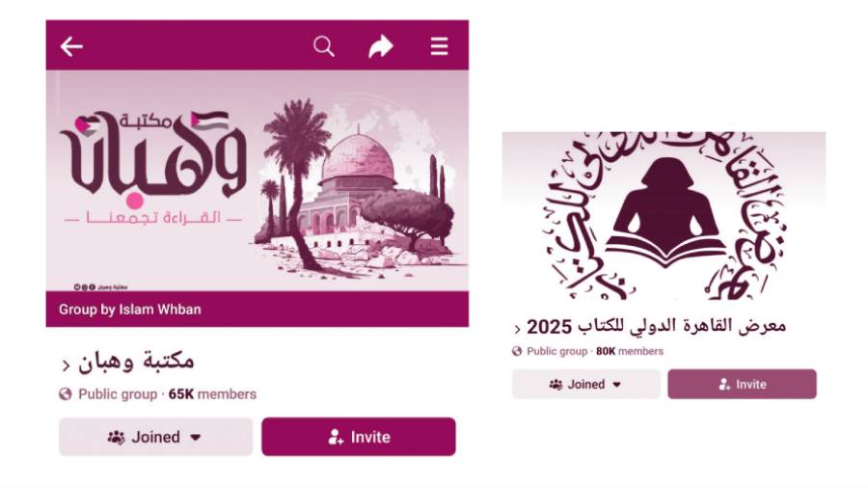Screen dimensions: 868x488
Task: Expand the Joined dropdown for 2025 book fair group
Action: 586,384
